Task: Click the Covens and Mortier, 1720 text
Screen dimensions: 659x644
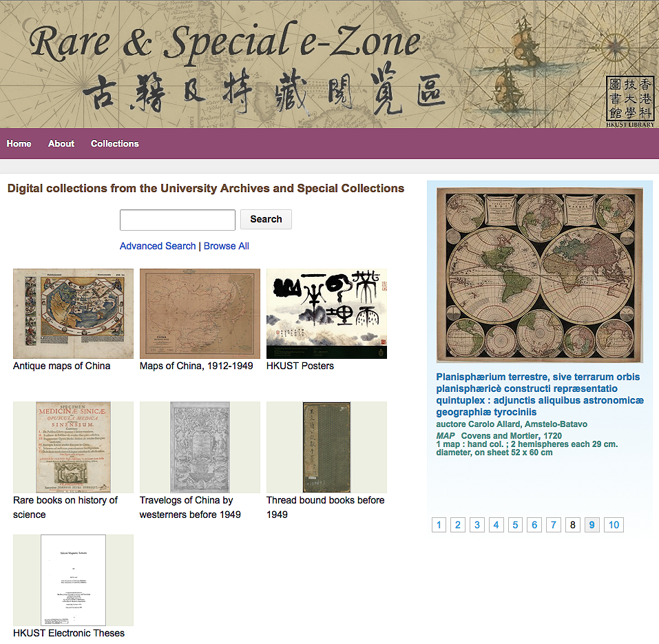Action: pos(511,436)
